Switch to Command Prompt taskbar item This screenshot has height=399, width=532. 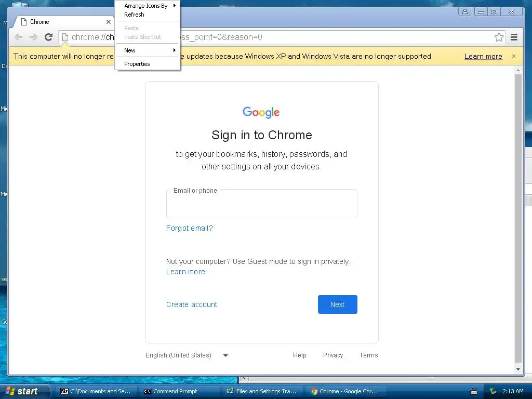point(179,391)
